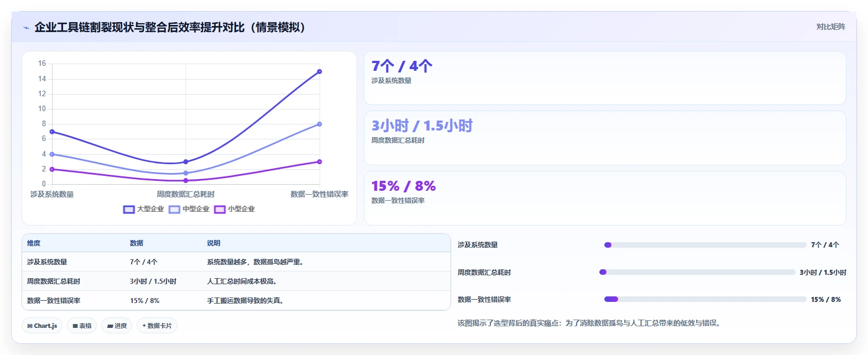The image size is (868, 355).
Task: Click the 维度 table header
Action: (x=34, y=243)
